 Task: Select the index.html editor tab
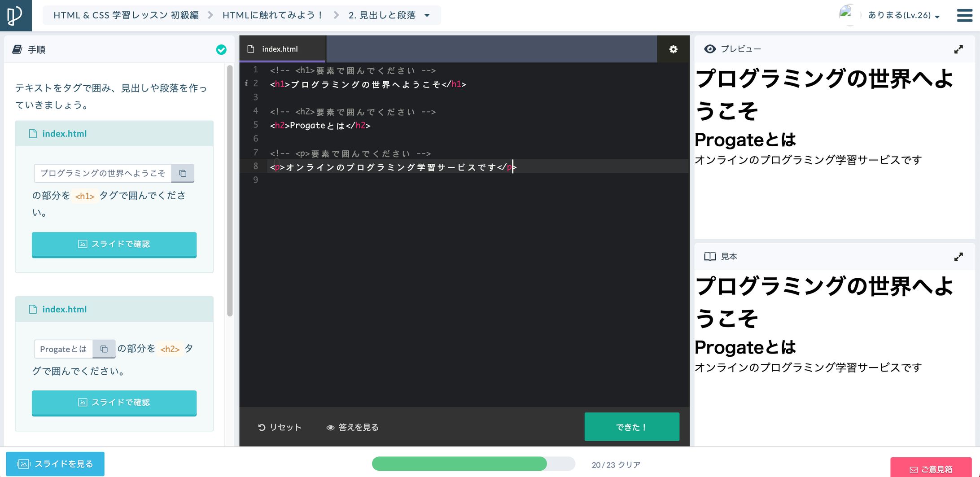(282, 49)
